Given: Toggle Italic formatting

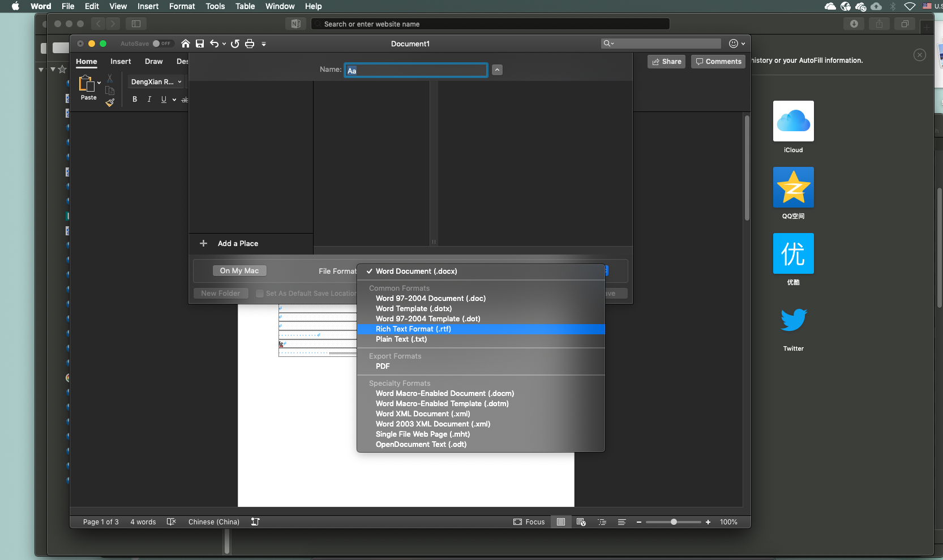Looking at the screenshot, I should (149, 99).
